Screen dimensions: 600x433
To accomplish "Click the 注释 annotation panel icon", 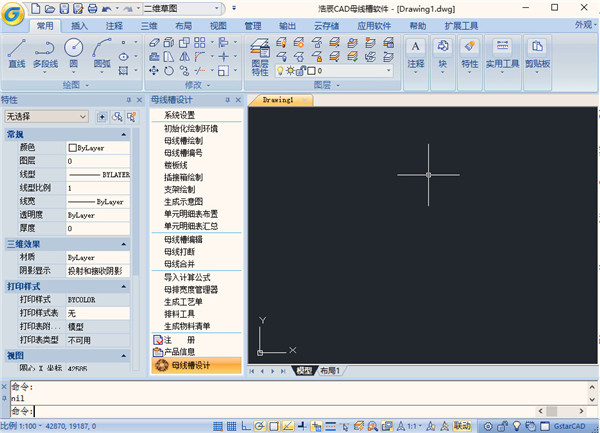I will tap(416, 51).
